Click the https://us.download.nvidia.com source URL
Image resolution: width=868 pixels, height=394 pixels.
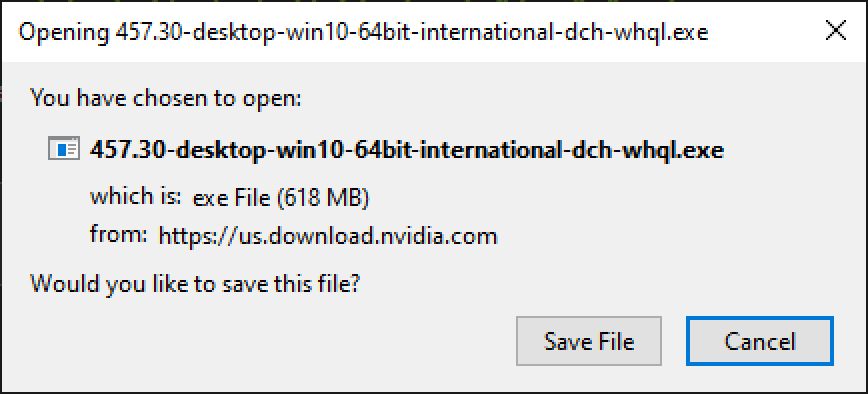[x=328, y=236]
